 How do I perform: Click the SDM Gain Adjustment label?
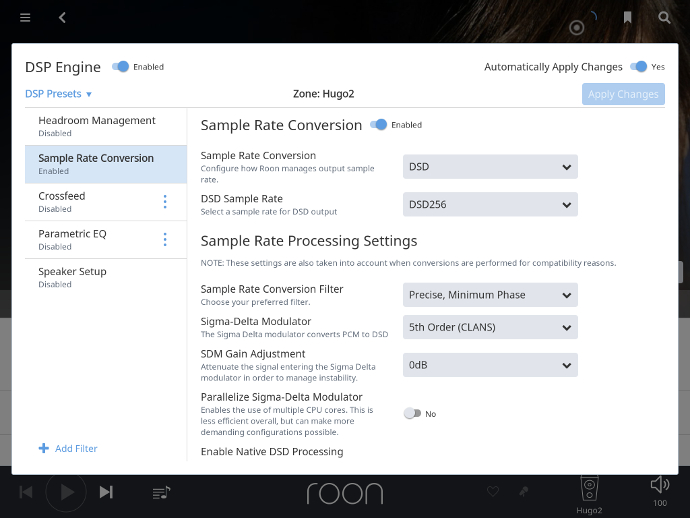tap(253, 354)
